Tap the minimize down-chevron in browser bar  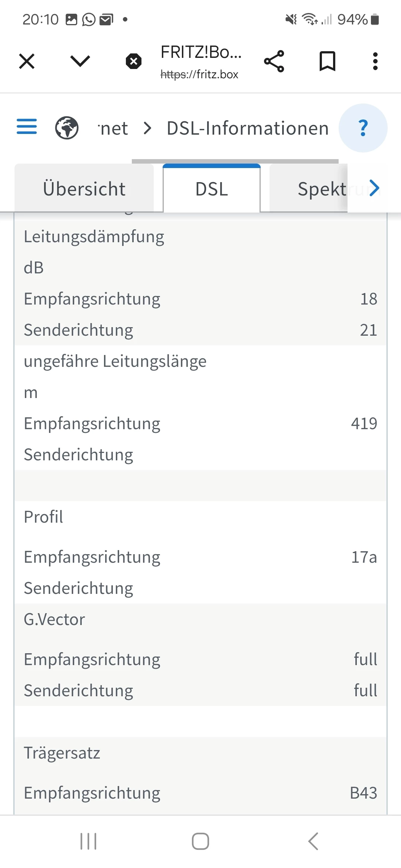tap(80, 61)
